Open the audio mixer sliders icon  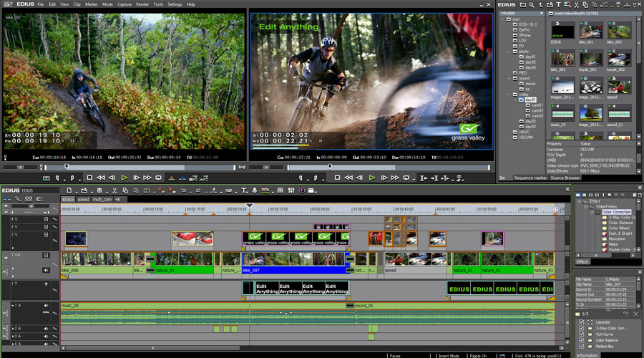(291, 190)
